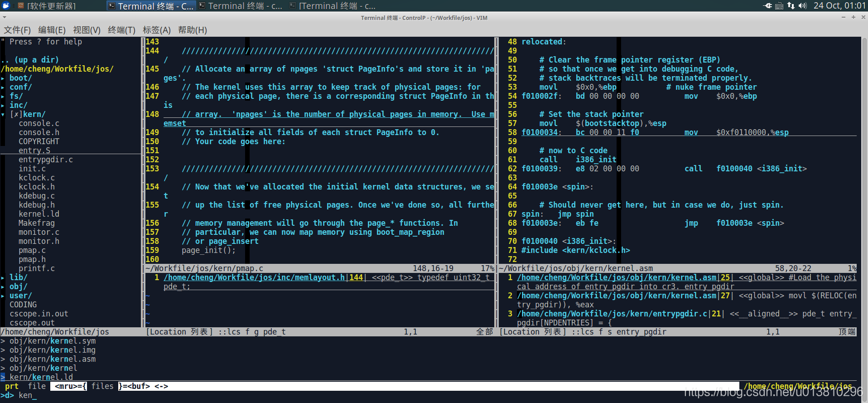The height and width of the screenshot is (403, 868).
Task: Open Makefrag in the file tree
Action: coord(37,223)
